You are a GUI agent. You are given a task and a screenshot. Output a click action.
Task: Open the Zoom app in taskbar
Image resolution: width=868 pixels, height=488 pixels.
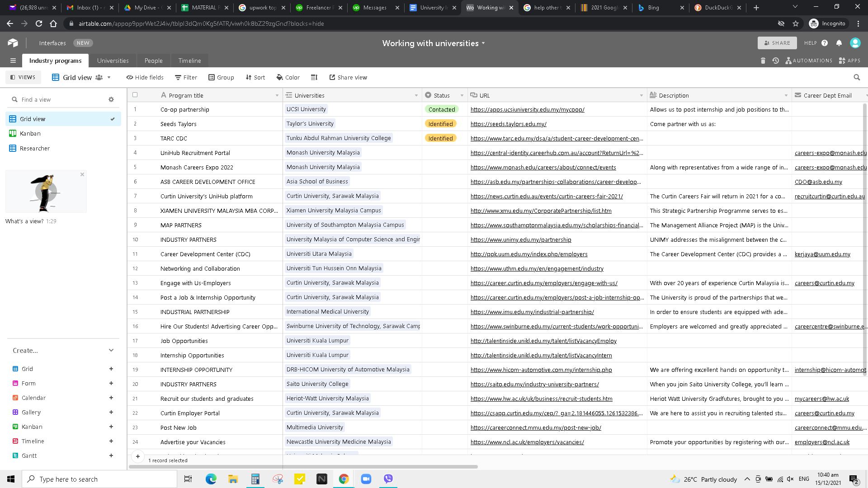click(x=366, y=479)
